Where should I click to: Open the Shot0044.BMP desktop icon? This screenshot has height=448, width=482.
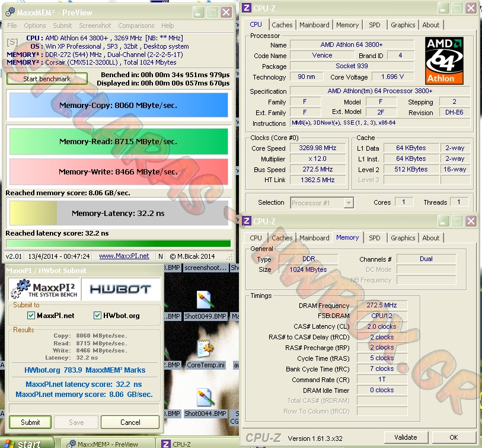[205, 403]
